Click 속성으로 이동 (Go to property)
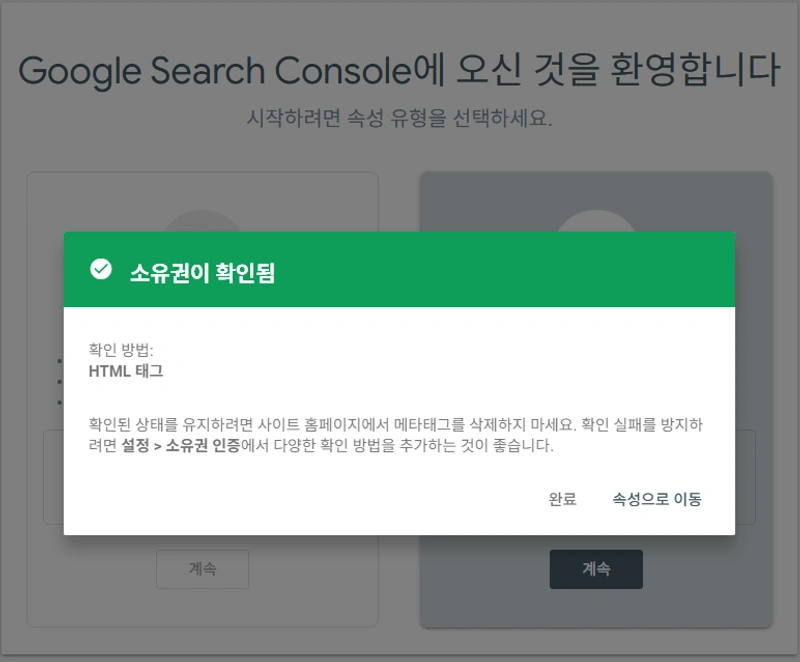This screenshot has width=800, height=662. tap(657, 499)
